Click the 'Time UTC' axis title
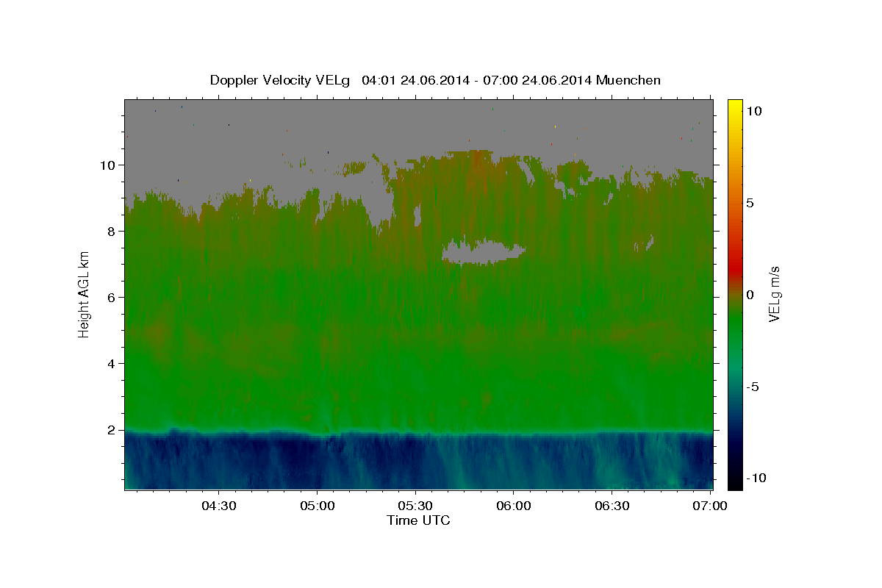 [x=418, y=520]
